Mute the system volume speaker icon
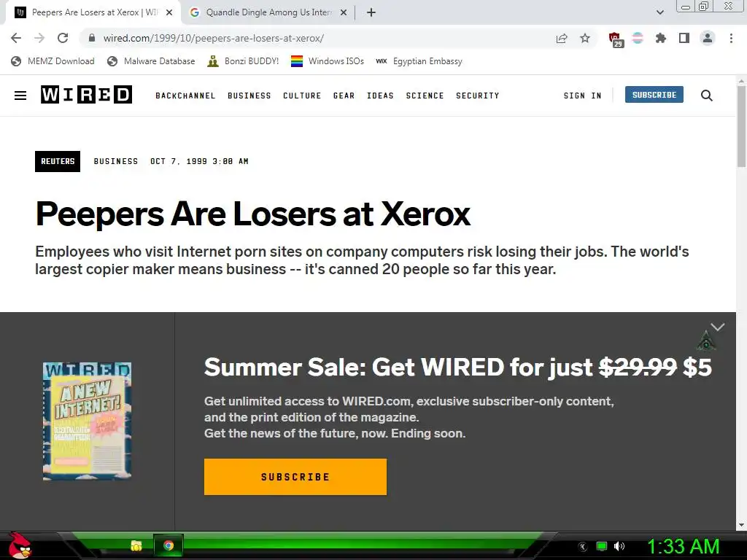The width and height of the screenshot is (747, 560). [619, 546]
